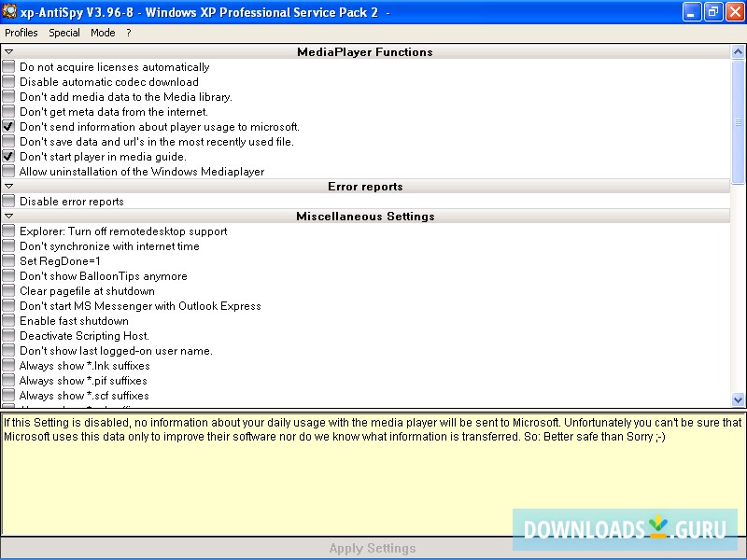
Task: Open the Mode menu
Action: point(103,32)
